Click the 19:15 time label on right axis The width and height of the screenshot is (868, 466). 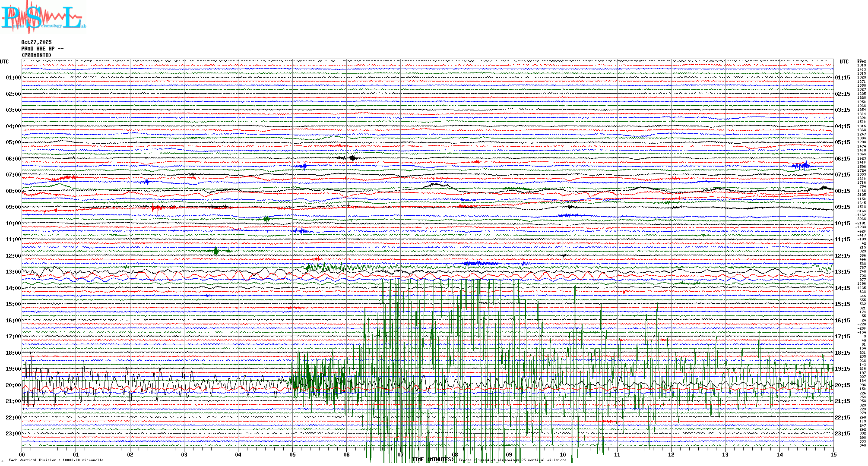click(x=842, y=369)
